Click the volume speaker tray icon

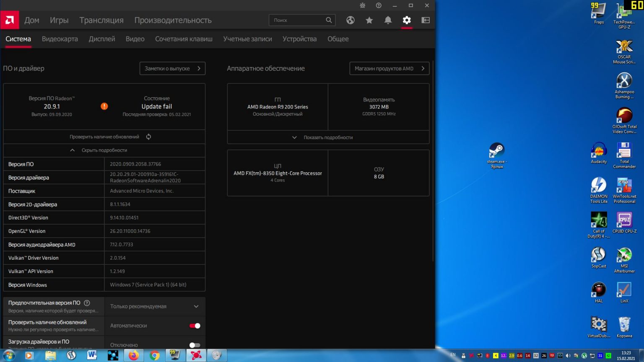568,355
